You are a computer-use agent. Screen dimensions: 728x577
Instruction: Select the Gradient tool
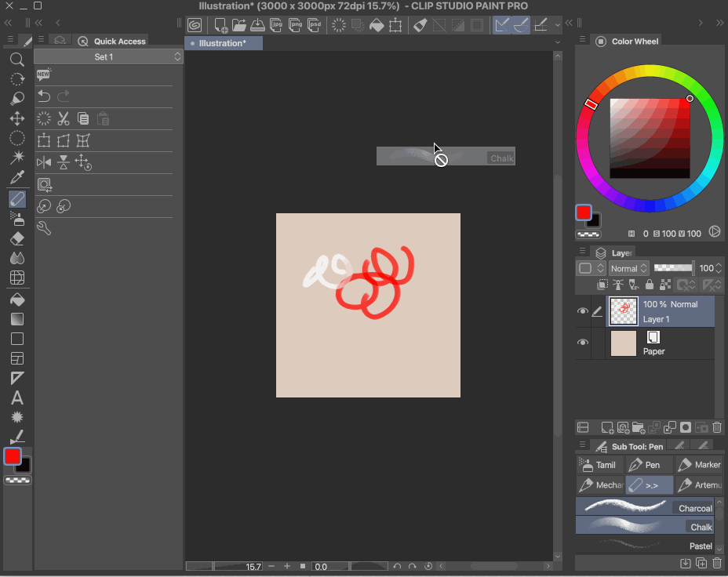coord(17,319)
